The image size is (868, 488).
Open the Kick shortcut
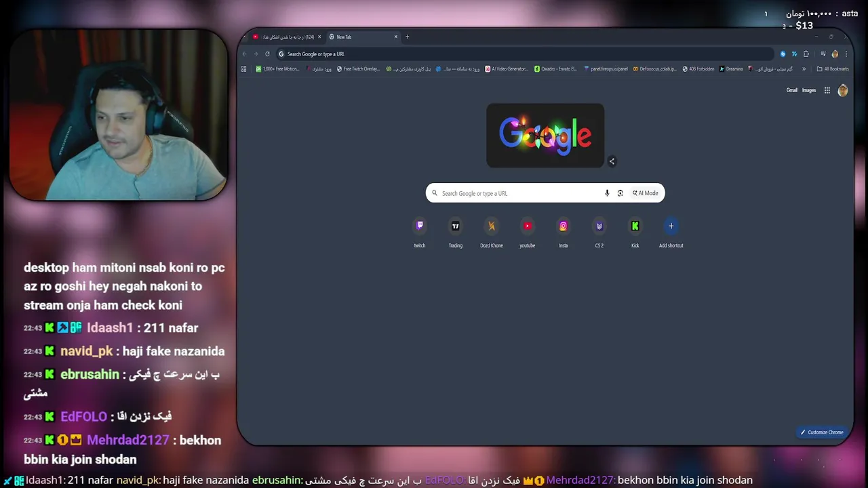635,232
